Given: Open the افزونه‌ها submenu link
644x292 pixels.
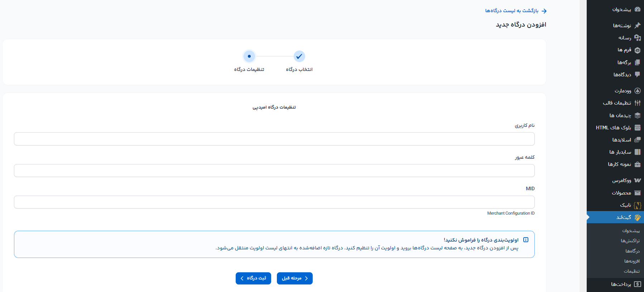Looking at the screenshot, I should tap(632, 261).
